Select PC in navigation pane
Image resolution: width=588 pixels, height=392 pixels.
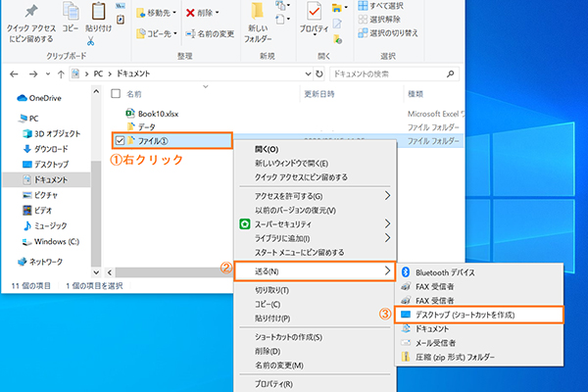tap(29, 119)
